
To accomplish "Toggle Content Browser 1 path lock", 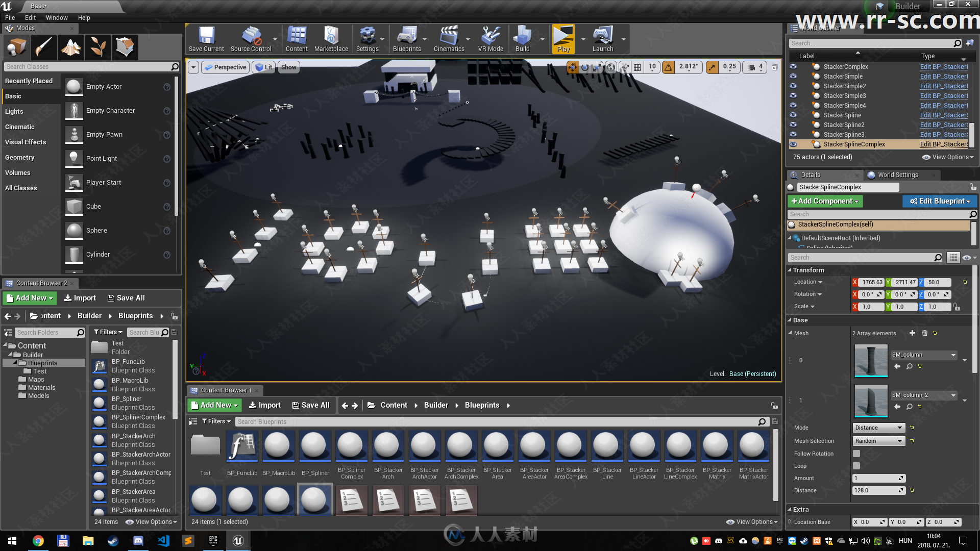I will point(774,406).
